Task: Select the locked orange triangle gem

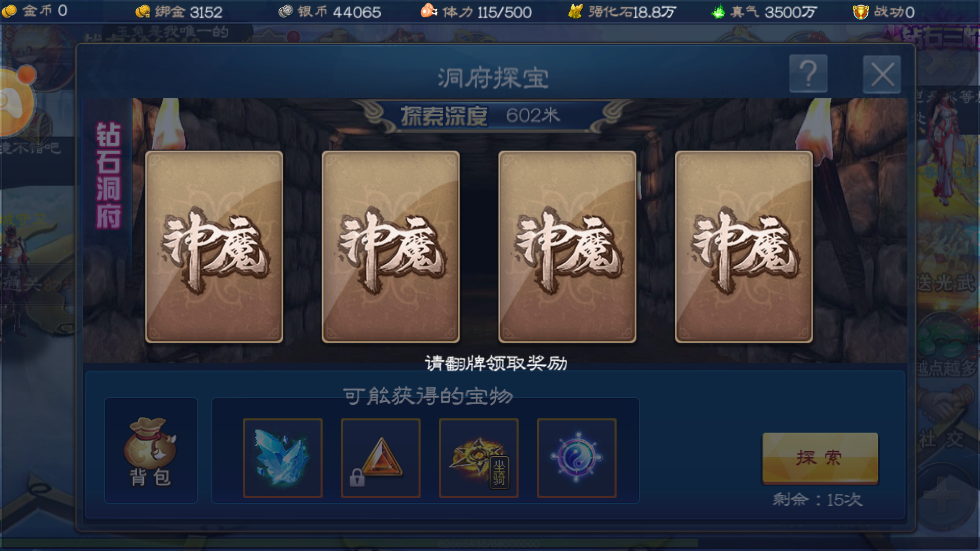Action: pos(380,458)
